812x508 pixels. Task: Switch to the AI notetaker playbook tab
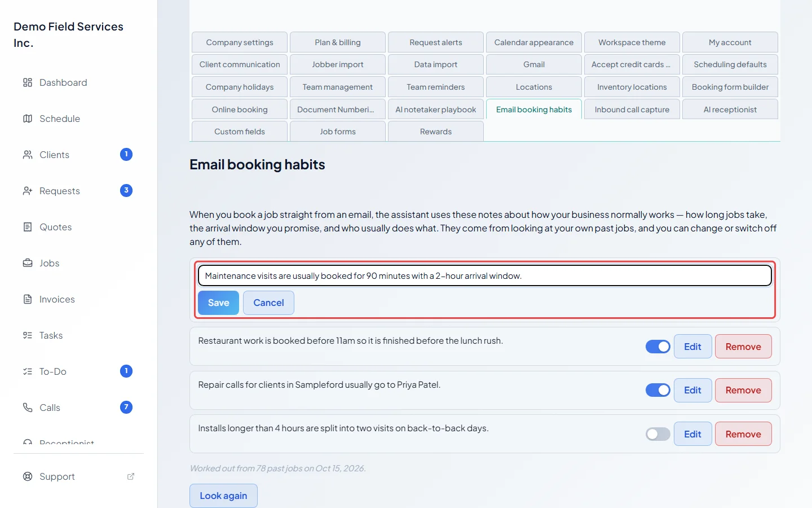436,110
